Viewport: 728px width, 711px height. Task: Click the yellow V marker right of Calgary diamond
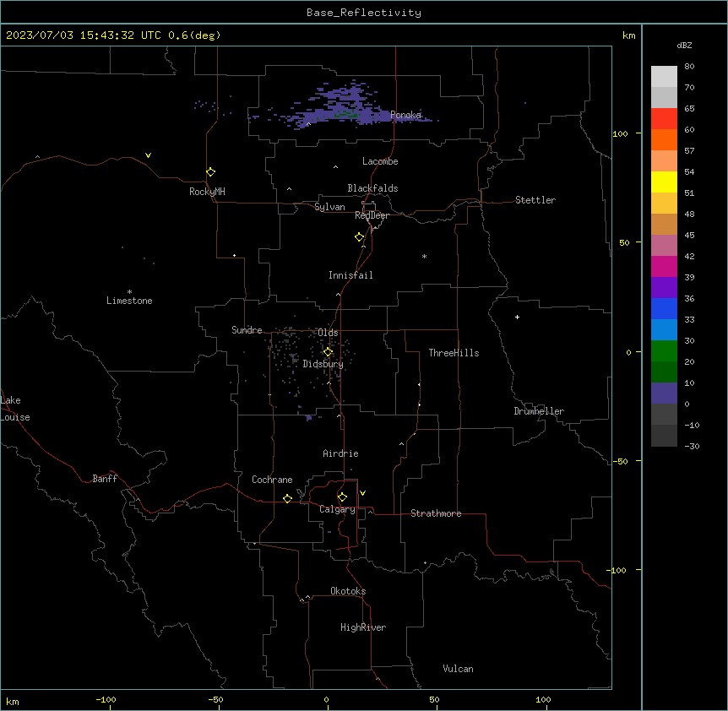(362, 493)
